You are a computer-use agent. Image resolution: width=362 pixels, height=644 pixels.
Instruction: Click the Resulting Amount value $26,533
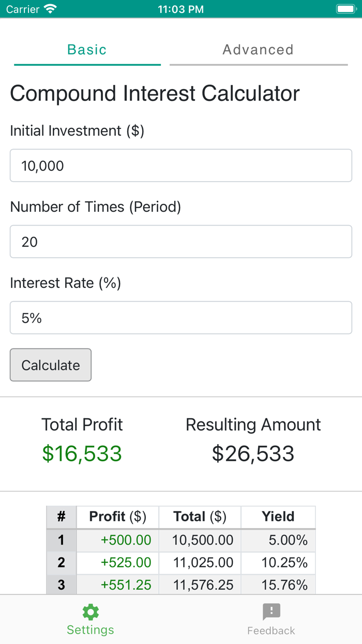coord(253,453)
